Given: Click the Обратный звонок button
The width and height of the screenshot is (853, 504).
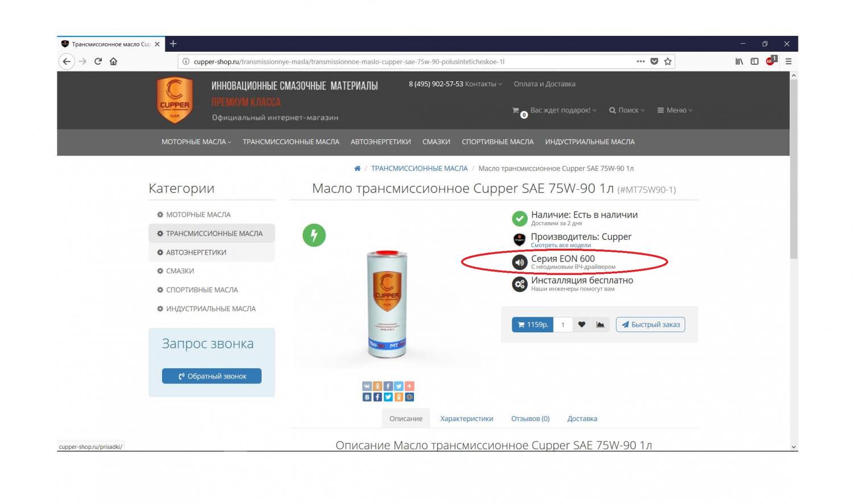Looking at the screenshot, I should click(x=212, y=376).
